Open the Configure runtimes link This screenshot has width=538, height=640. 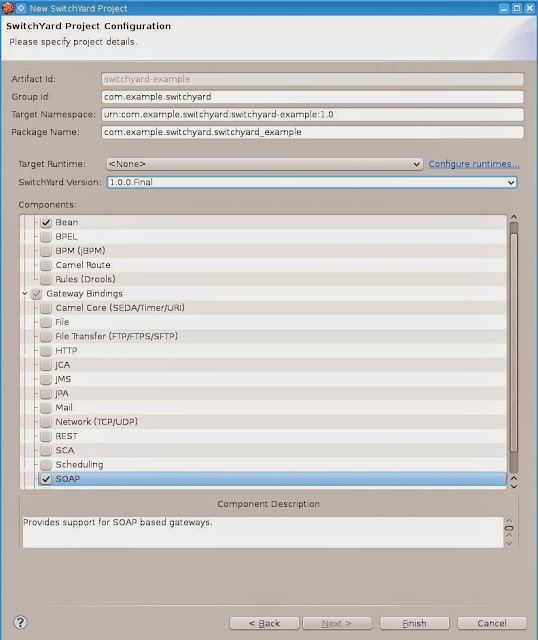(474, 164)
